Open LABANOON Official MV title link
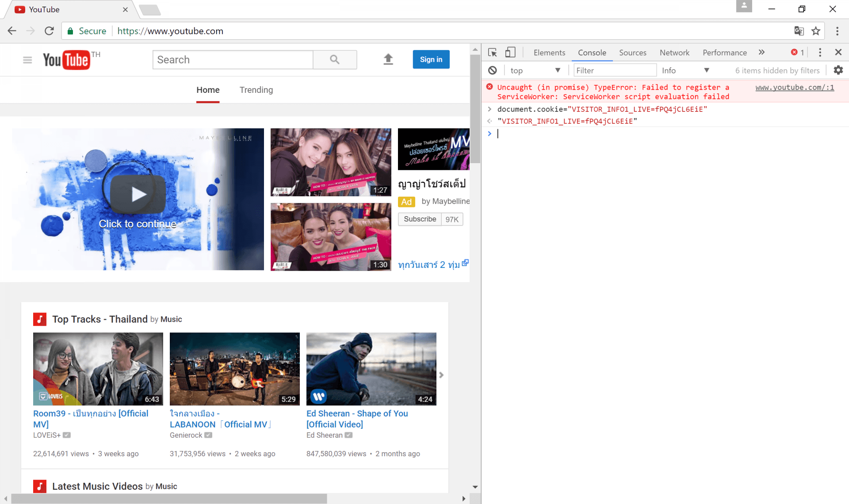The width and height of the screenshot is (849, 504). (220, 419)
